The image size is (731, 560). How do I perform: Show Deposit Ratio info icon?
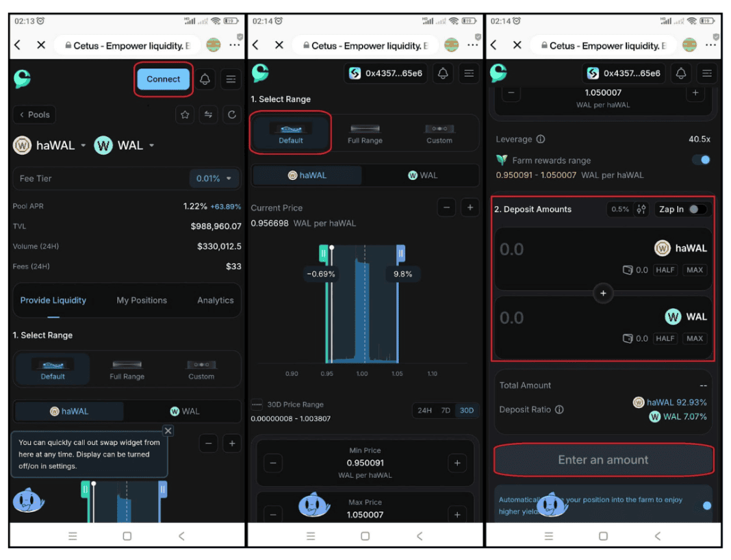[x=559, y=409]
